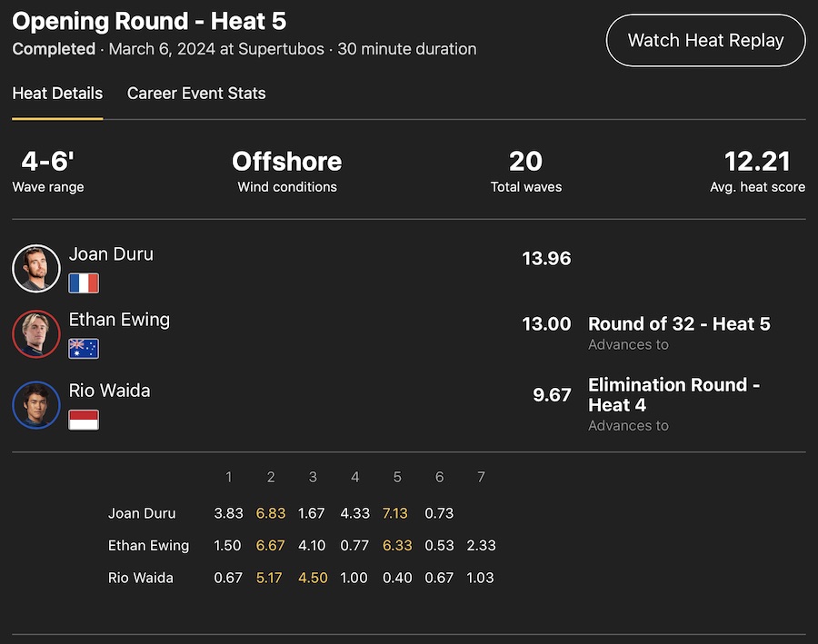This screenshot has width=818, height=644.
Task: Click Joan Duru's profile avatar
Action: [x=36, y=268]
